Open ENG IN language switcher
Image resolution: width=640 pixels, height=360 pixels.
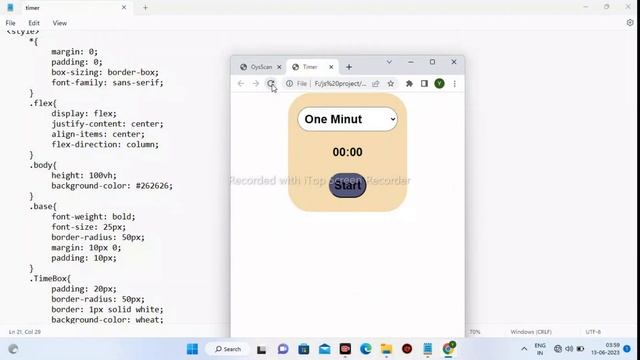pyautogui.click(x=540, y=349)
